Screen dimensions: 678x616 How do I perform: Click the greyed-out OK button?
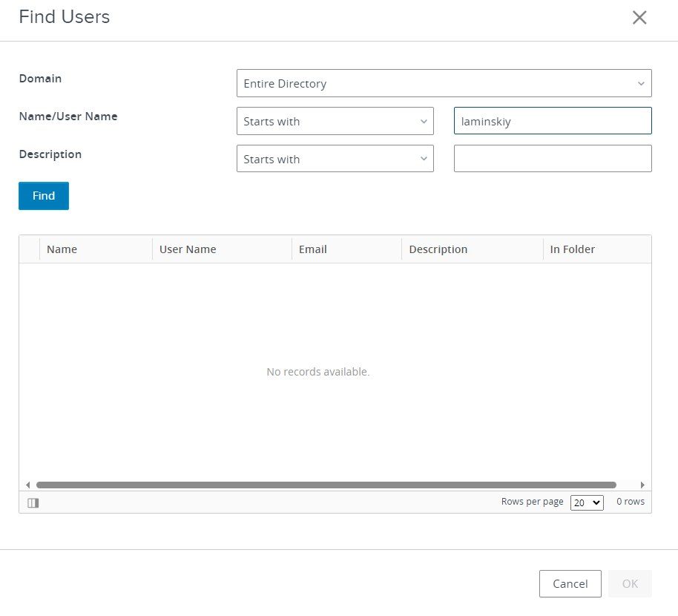630,583
